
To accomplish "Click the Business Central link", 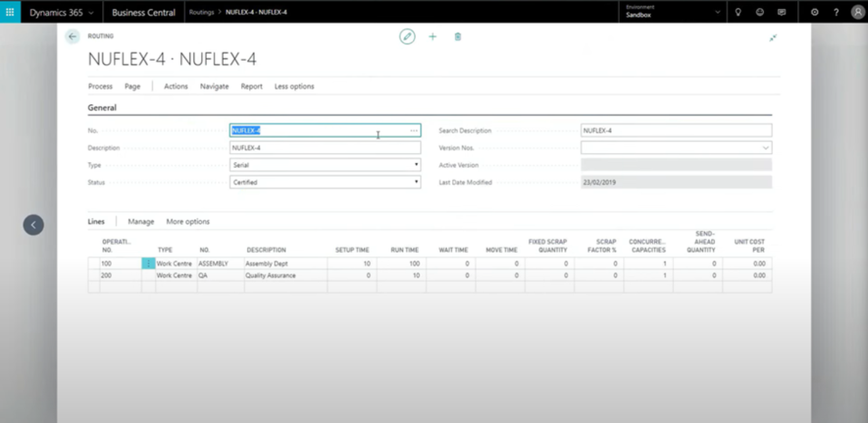I will [143, 12].
